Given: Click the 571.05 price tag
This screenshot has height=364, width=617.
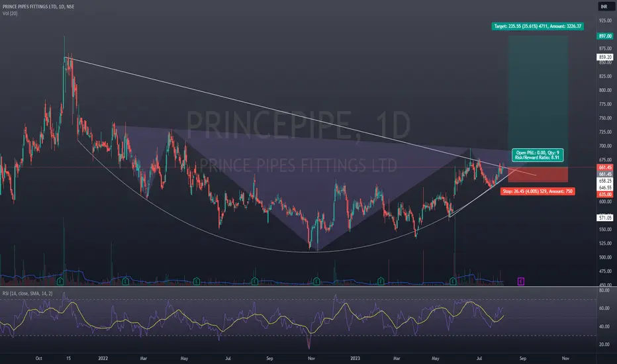Looking at the screenshot, I should coord(605,218).
